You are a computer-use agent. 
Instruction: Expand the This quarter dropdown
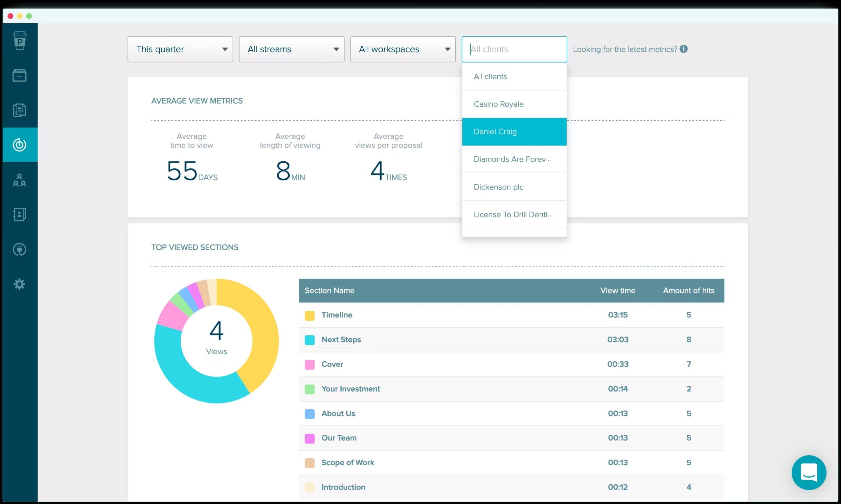pyautogui.click(x=180, y=49)
